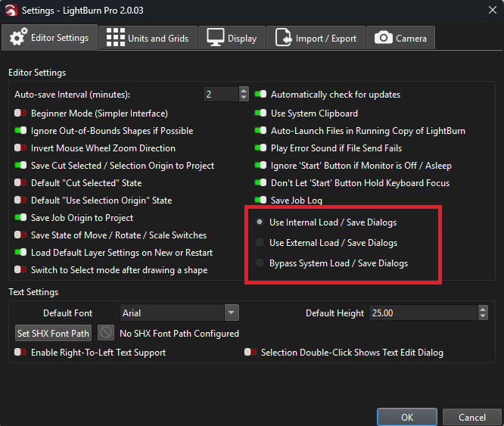Click the LightBurn logo in the title bar
504x426 pixels.
point(10,9)
